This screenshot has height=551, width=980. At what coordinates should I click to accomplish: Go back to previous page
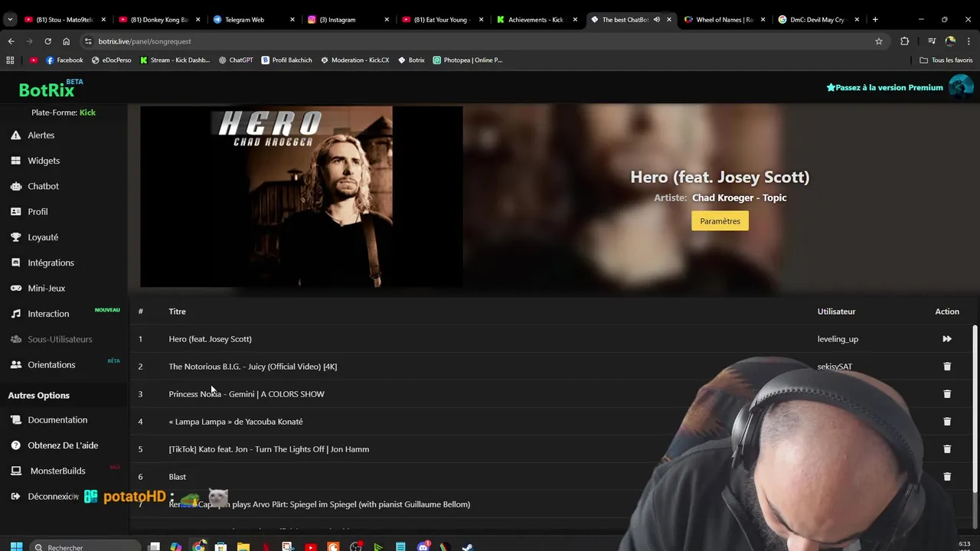[11, 41]
